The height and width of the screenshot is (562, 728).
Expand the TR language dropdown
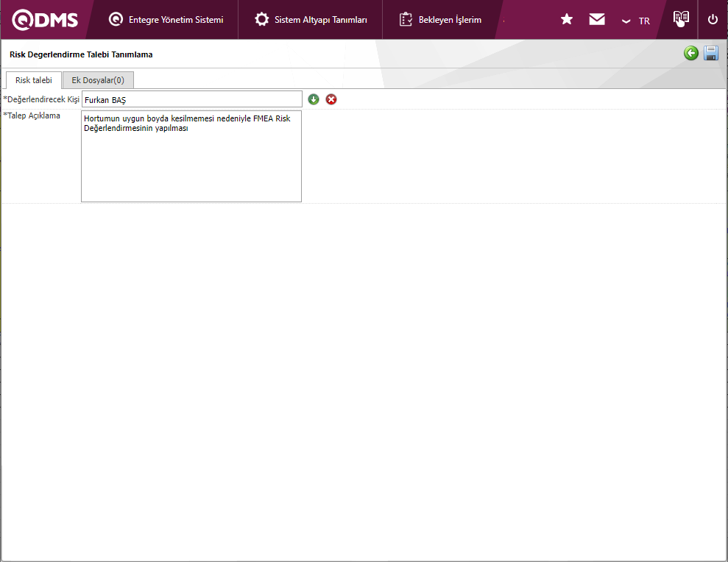635,21
